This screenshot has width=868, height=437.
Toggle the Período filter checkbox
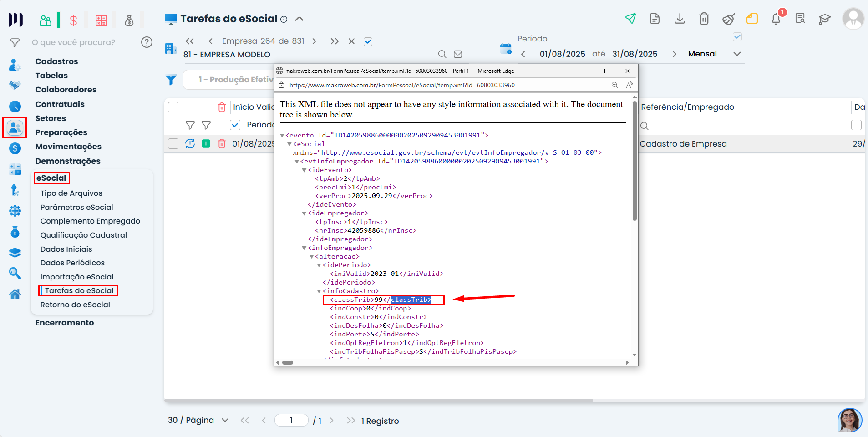(x=235, y=125)
